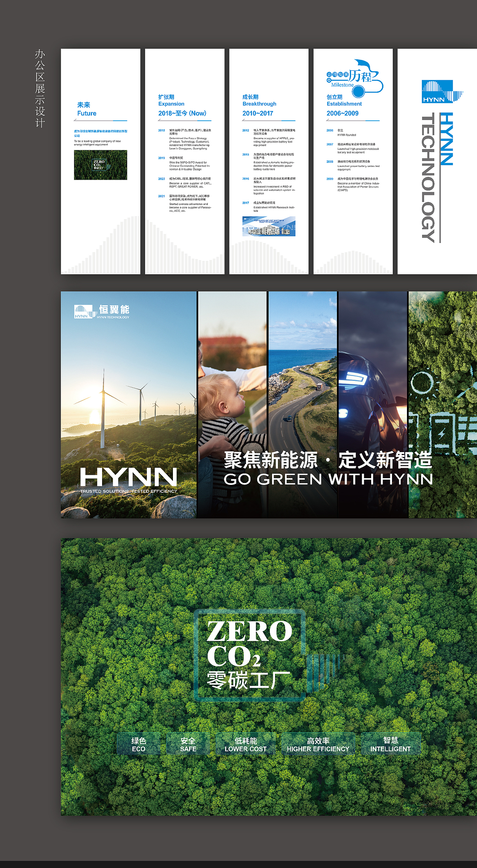Select the 绿色 ECO tag
The height and width of the screenshot is (868, 477).
point(139,744)
